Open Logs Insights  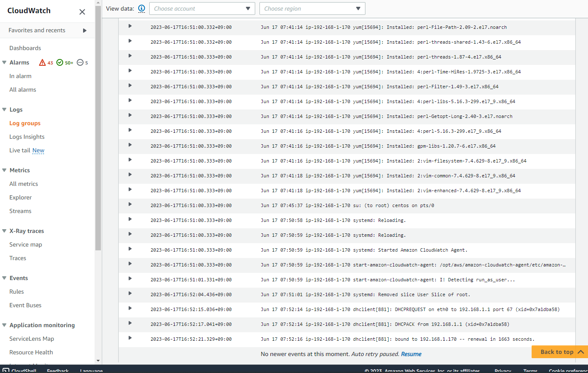27,137
